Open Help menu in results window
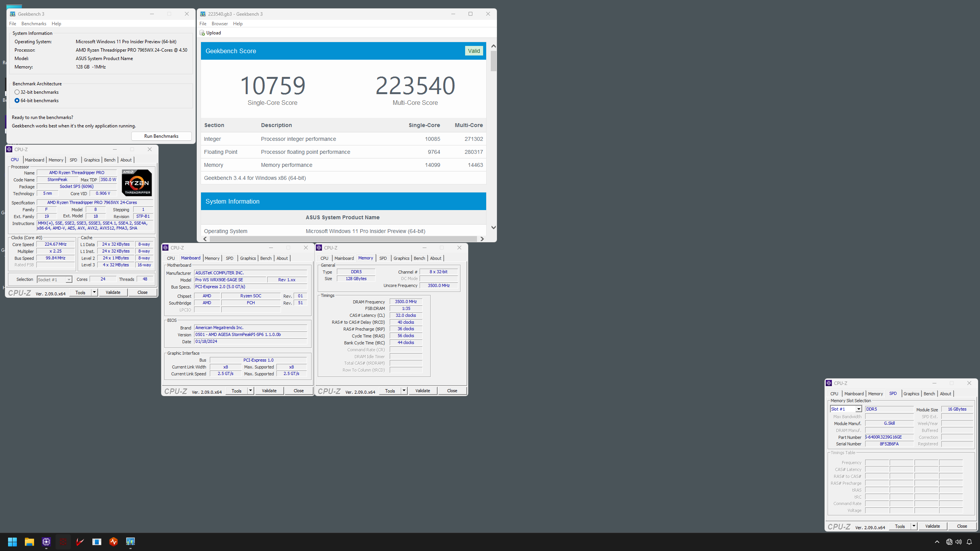This screenshot has width=980, height=551. tap(238, 24)
